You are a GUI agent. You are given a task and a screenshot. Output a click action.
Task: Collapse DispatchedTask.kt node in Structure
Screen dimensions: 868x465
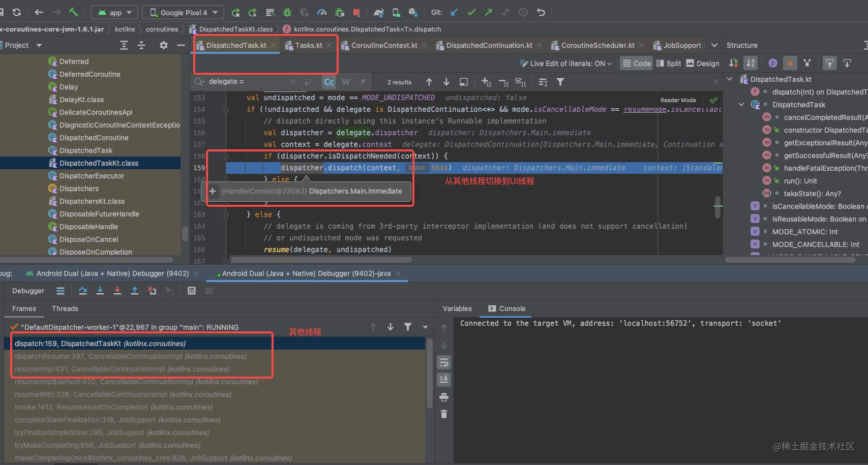[730, 79]
